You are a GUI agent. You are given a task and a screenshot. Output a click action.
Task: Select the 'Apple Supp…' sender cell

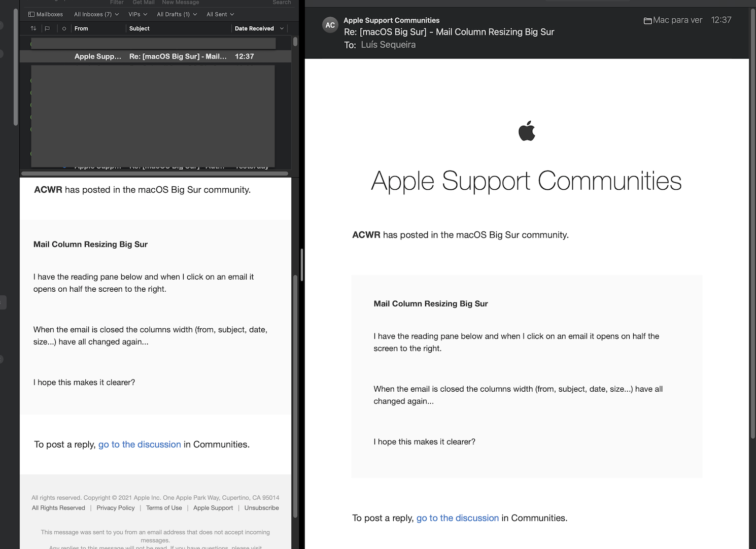[98, 56]
